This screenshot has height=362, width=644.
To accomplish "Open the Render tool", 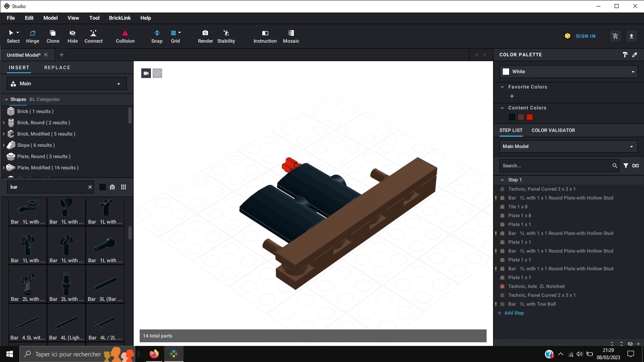I will click(205, 36).
